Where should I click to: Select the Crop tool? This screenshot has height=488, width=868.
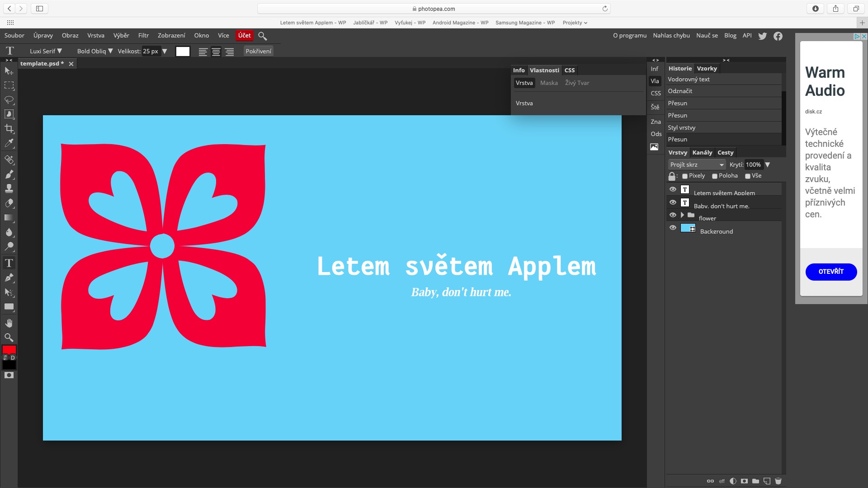click(x=9, y=129)
